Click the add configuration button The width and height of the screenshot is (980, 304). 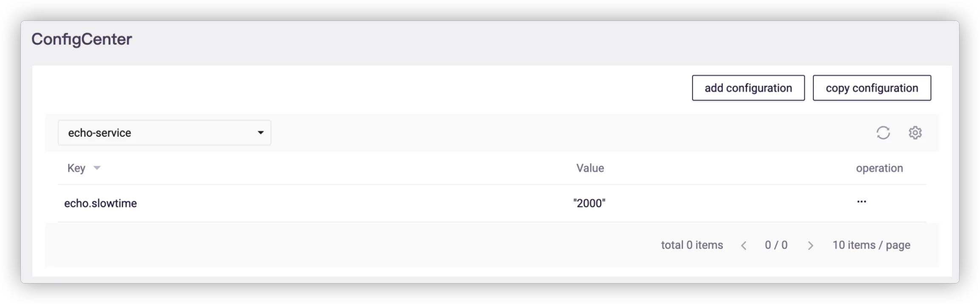748,88
